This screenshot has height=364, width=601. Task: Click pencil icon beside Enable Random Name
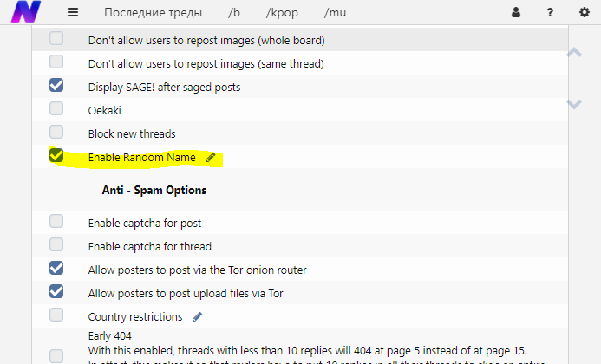pyautogui.click(x=210, y=158)
